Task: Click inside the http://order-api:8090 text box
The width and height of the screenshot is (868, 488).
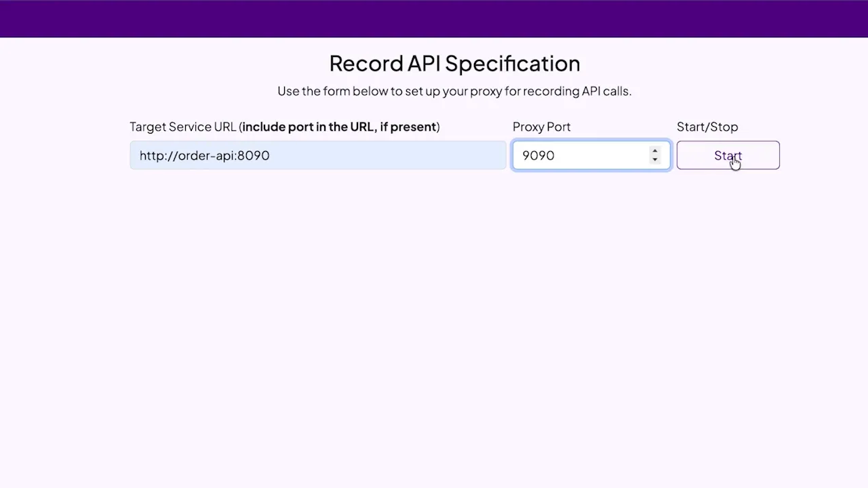Action: 317,155
